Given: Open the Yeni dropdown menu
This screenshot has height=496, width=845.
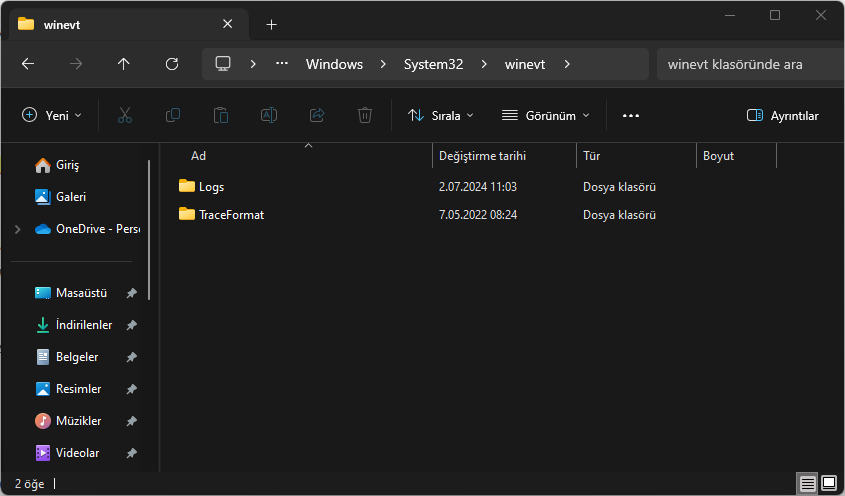Looking at the screenshot, I should coord(52,115).
